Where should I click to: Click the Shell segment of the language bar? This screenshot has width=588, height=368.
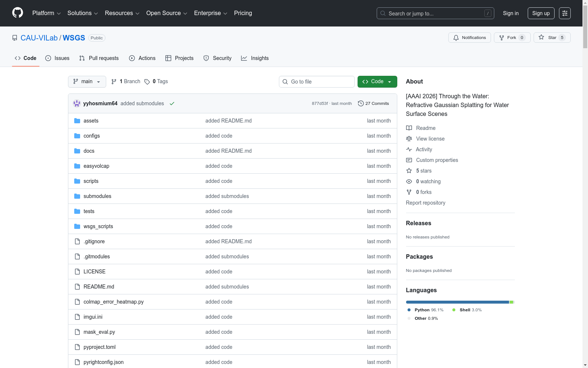click(511, 302)
